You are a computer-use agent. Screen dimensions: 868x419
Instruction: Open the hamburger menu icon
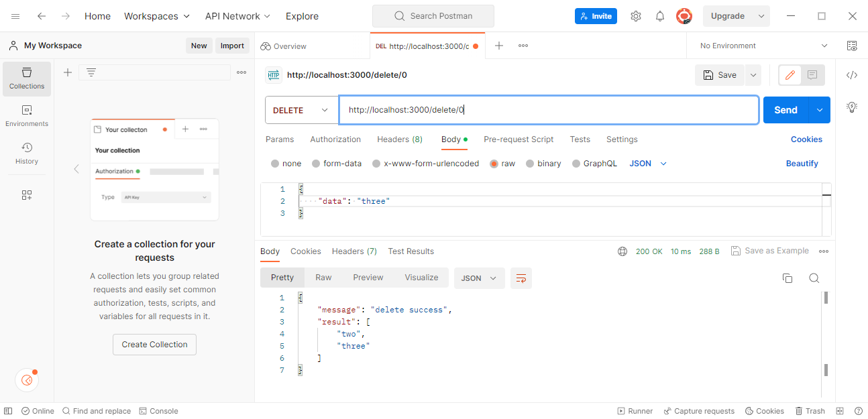[x=15, y=16]
